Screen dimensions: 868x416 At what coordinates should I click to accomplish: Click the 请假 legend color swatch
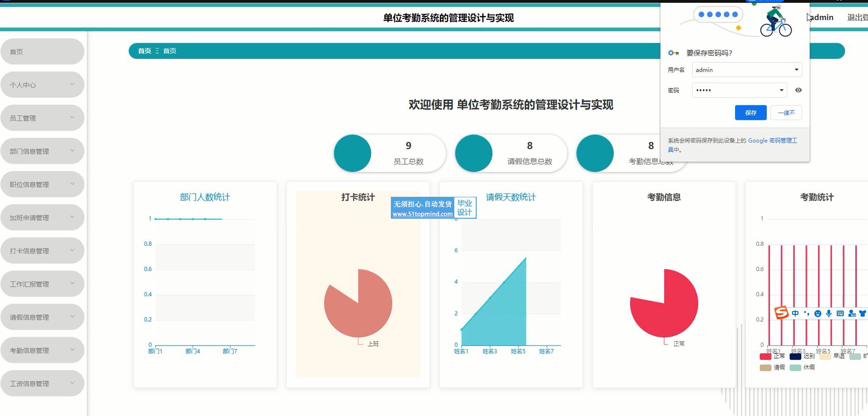(765, 368)
